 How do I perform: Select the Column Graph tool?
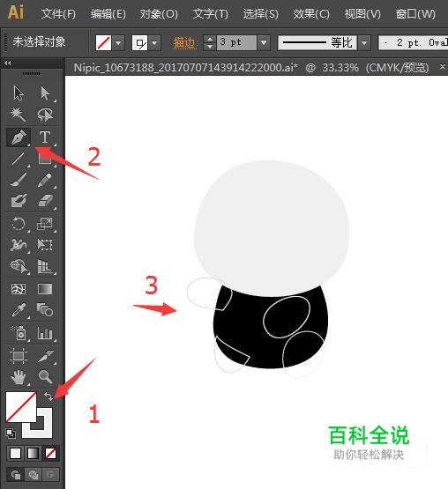point(45,333)
